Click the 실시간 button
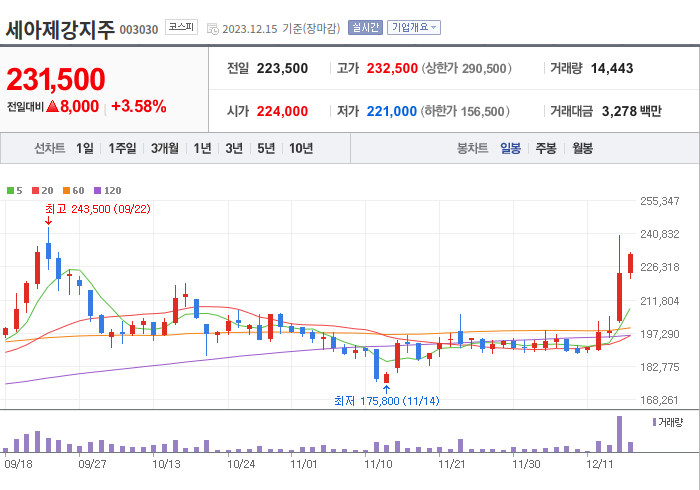Screen dimensions: 700x490 (365, 28)
